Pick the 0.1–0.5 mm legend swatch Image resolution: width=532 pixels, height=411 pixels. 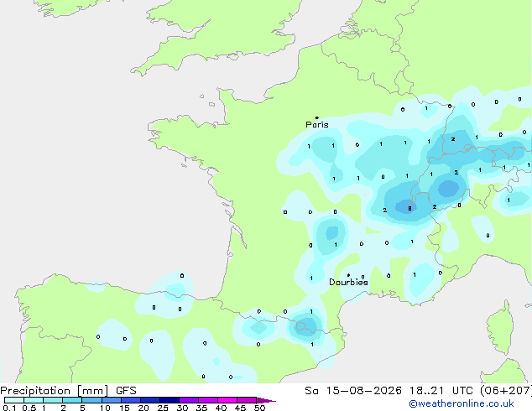tap(14, 400)
